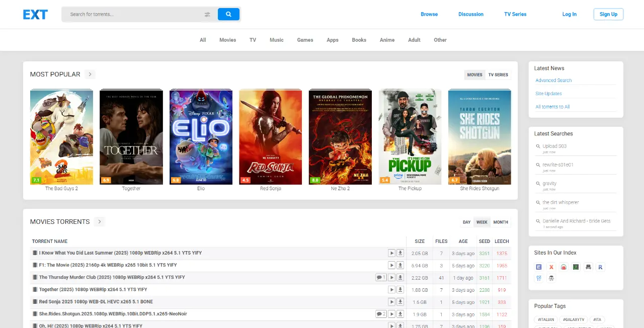Stream F1: The Movie torrent play icon
Viewport: 644px width, 328px height.
pos(391,265)
